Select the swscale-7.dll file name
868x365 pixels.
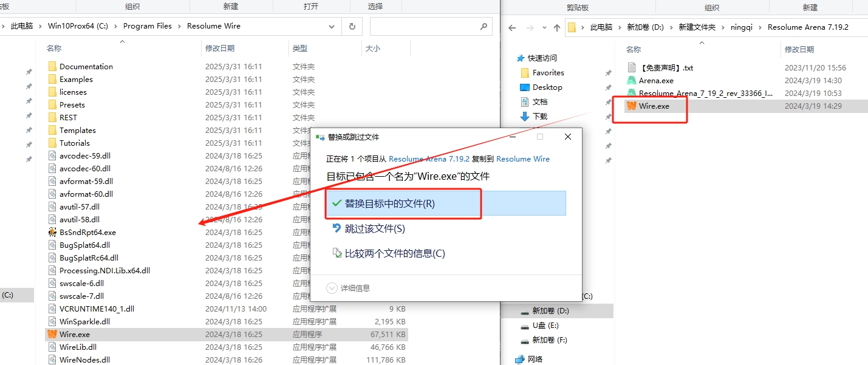[81, 296]
